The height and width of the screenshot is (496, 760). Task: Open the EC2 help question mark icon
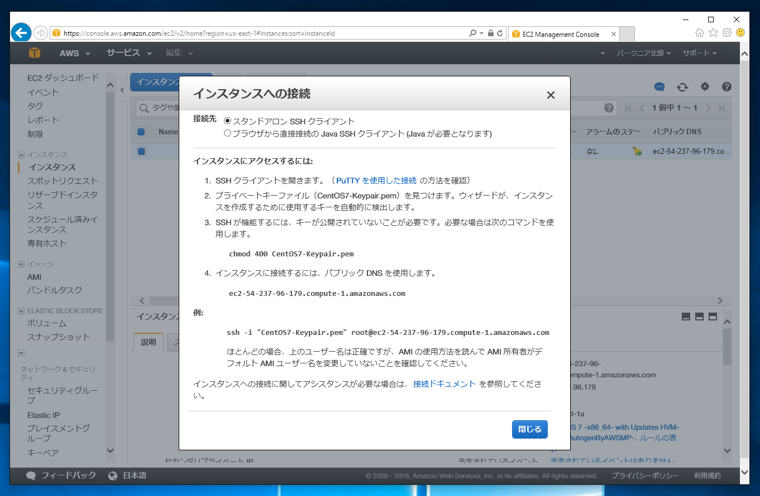click(726, 87)
